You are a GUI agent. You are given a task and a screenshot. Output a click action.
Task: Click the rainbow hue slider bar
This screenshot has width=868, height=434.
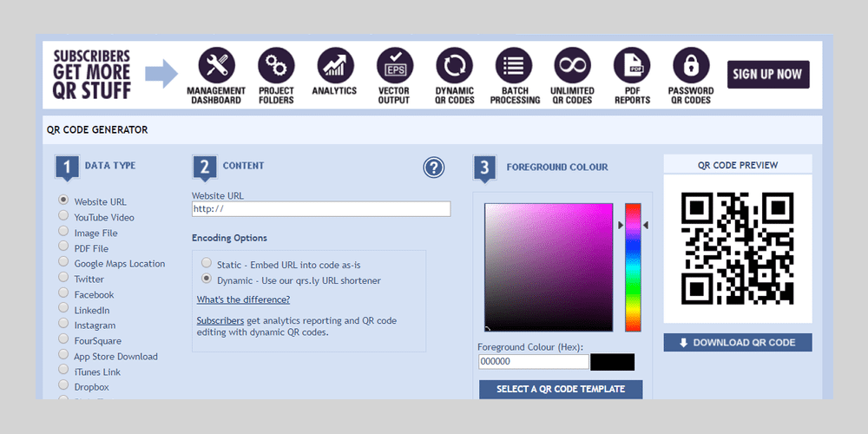pos(633,267)
